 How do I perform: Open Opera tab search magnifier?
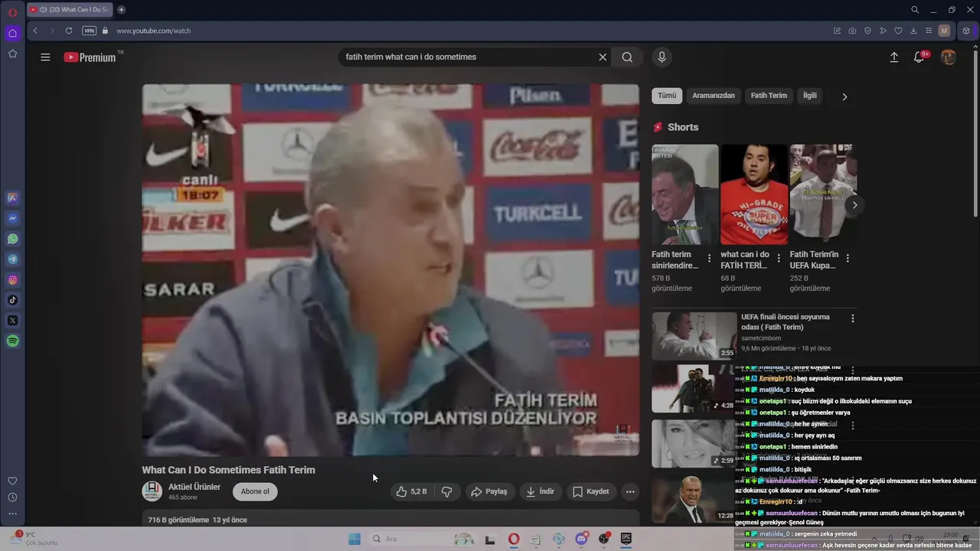coord(915,10)
